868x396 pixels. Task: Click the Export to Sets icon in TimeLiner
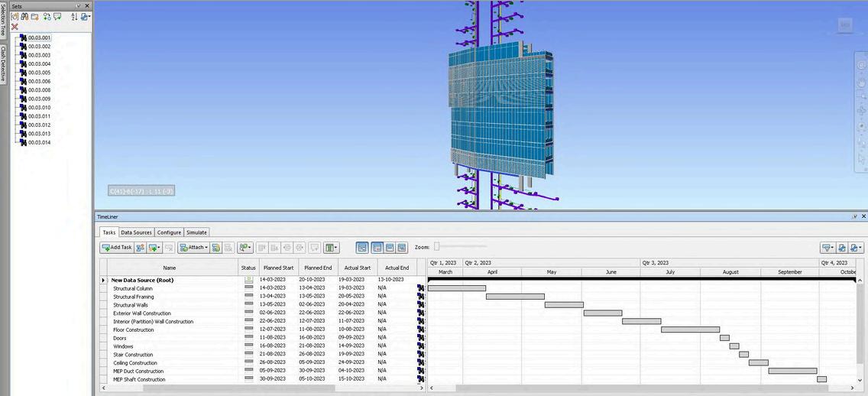click(x=841, y=248)
